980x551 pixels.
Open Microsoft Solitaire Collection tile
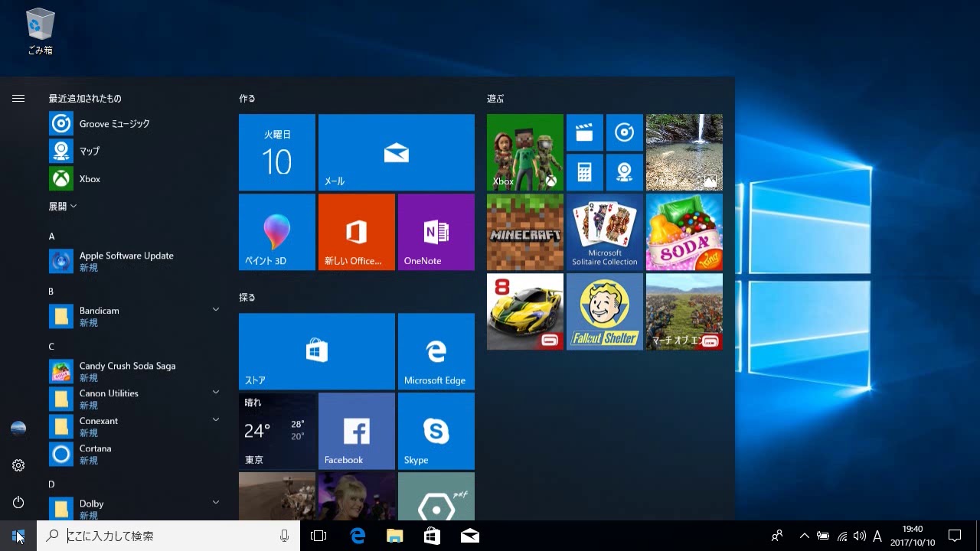click(605, 232)
